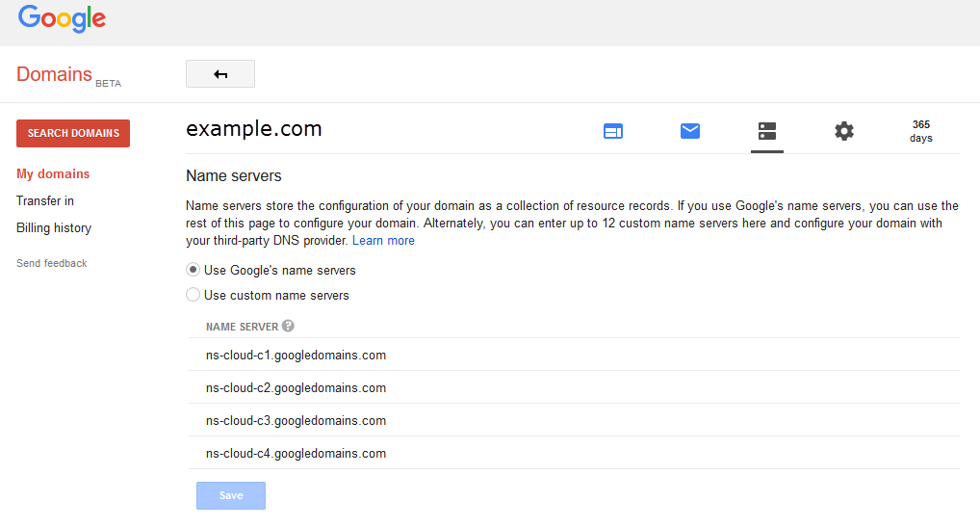This screenshot has height=528, width=980.
Task: Open the Website icon tab
Action: pyautogui.click(x=613, y=131)
